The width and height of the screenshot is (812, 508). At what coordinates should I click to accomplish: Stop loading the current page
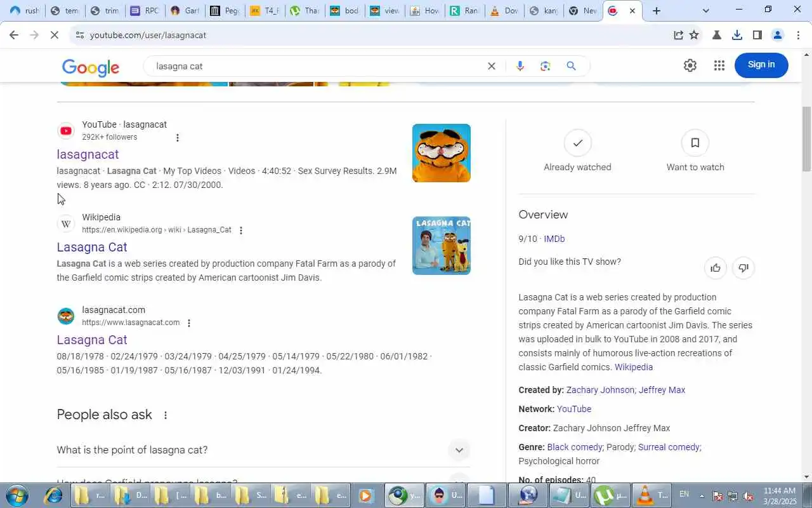(55, 35)
